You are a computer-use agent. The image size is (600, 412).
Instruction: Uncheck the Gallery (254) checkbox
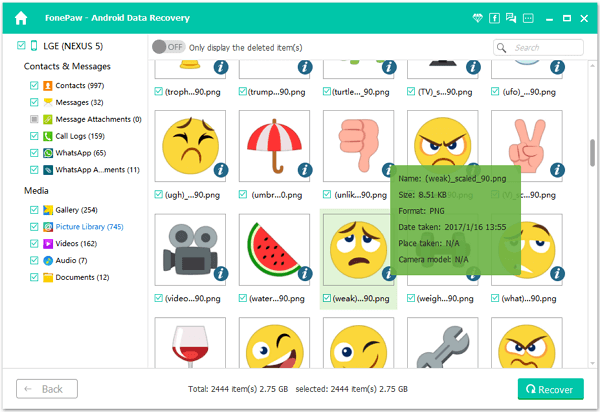tap(34, 210)
